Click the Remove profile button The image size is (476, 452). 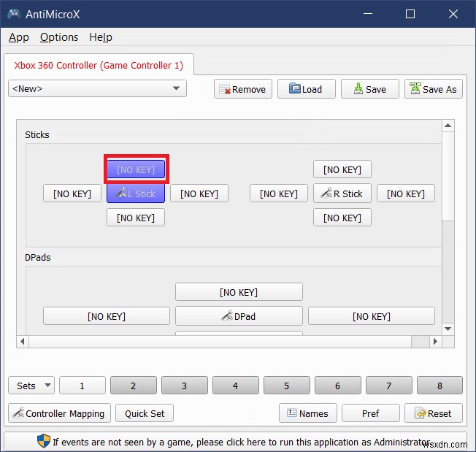click(x=243, y=89)
